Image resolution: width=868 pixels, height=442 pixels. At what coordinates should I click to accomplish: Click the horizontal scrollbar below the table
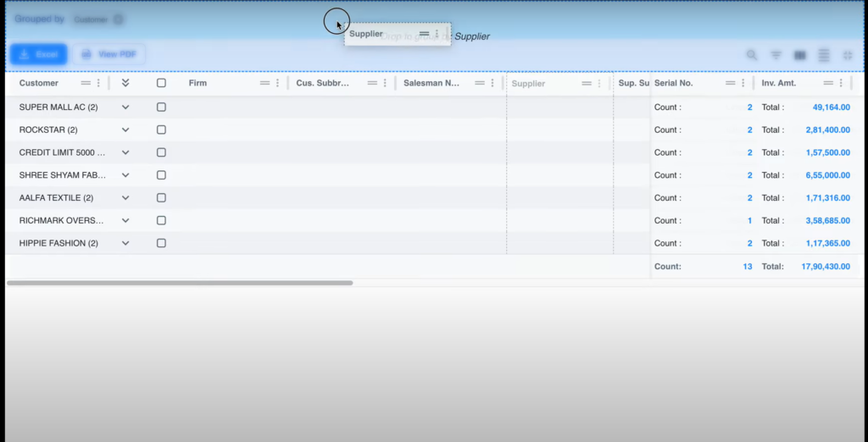pos(180,283)
